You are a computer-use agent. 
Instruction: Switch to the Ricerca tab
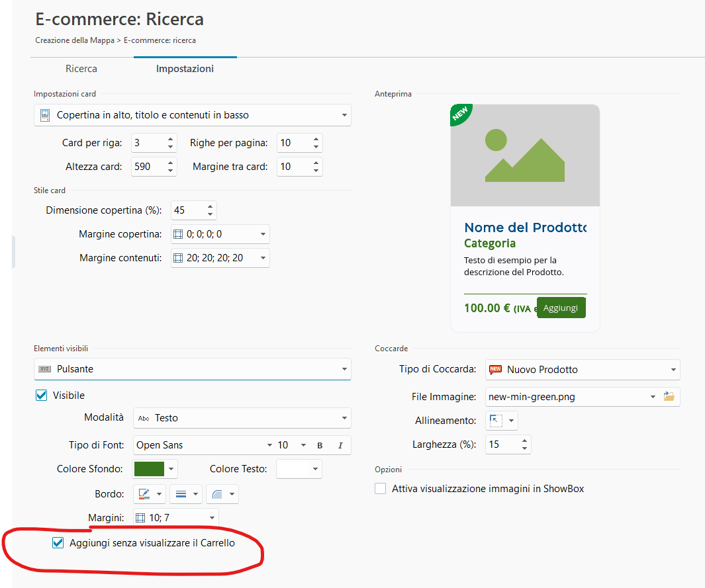pos(81,69)
